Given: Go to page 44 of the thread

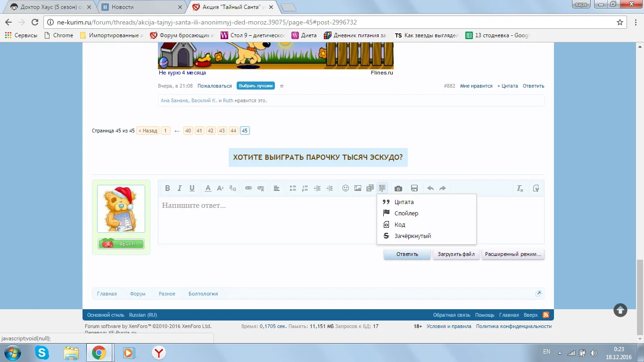Looking at the screenshot, I should pyautogui.click(x=233, y=131).
